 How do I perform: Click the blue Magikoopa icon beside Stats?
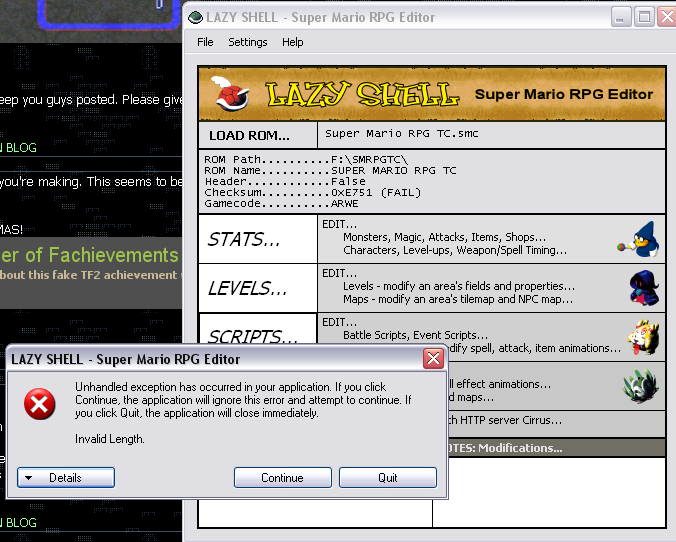coord(639,239)
